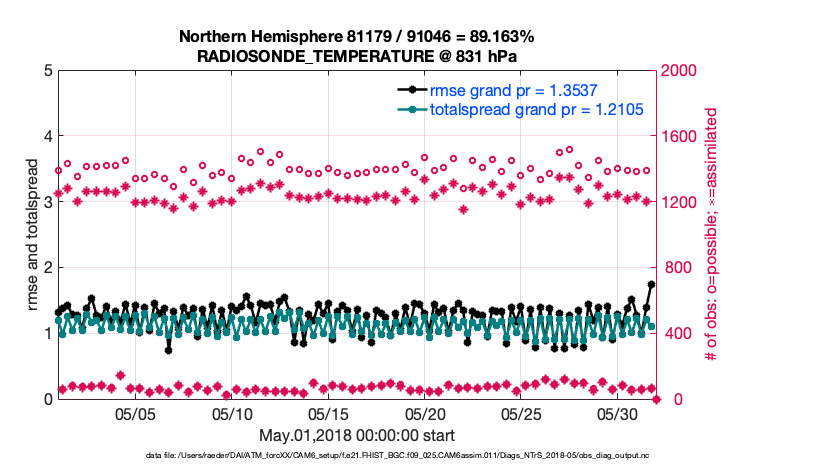The height and width of the screenshot is (470, 830).
Task: Click the 05/05 x-axis tick label
Action: tap(136, 414)
